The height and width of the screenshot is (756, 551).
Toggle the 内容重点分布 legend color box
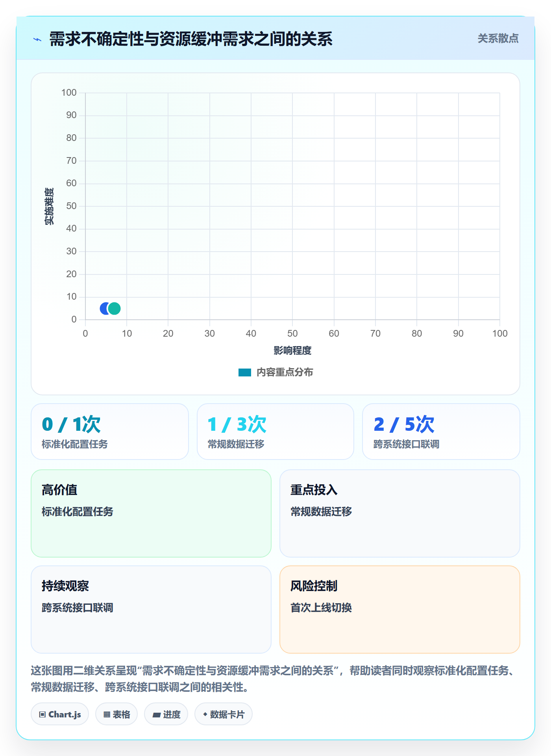point(244,372)
